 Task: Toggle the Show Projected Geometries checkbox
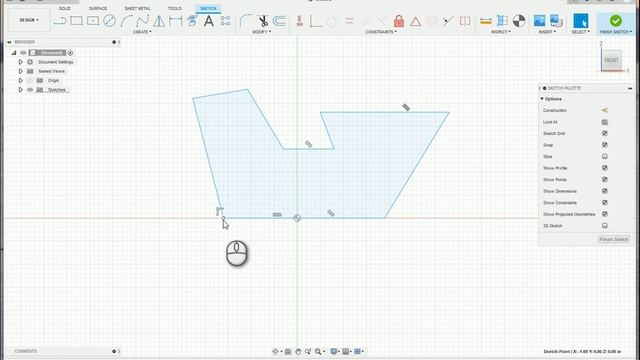(x=604, y=214)
